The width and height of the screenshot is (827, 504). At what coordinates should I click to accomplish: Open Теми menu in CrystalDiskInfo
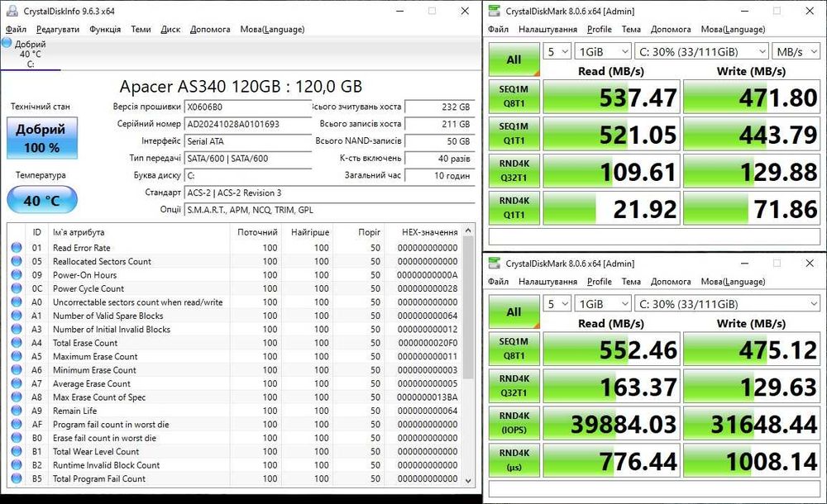(141, 29)
